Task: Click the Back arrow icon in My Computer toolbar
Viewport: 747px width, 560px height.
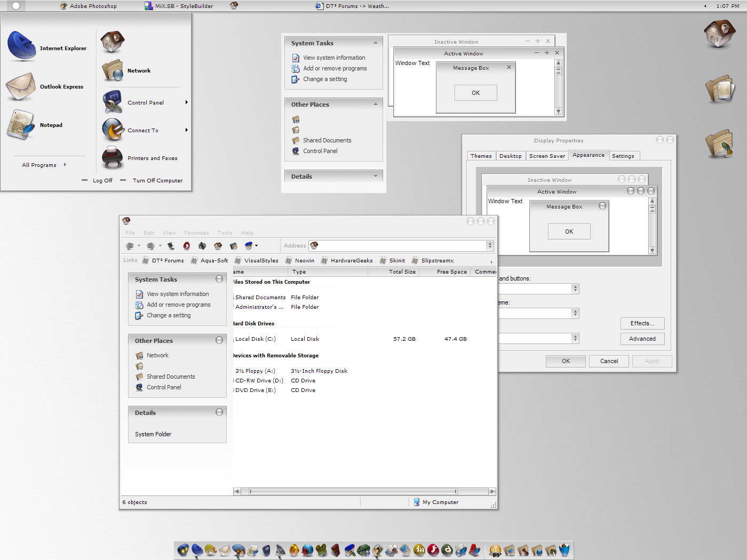Action: tap(130, 246)
